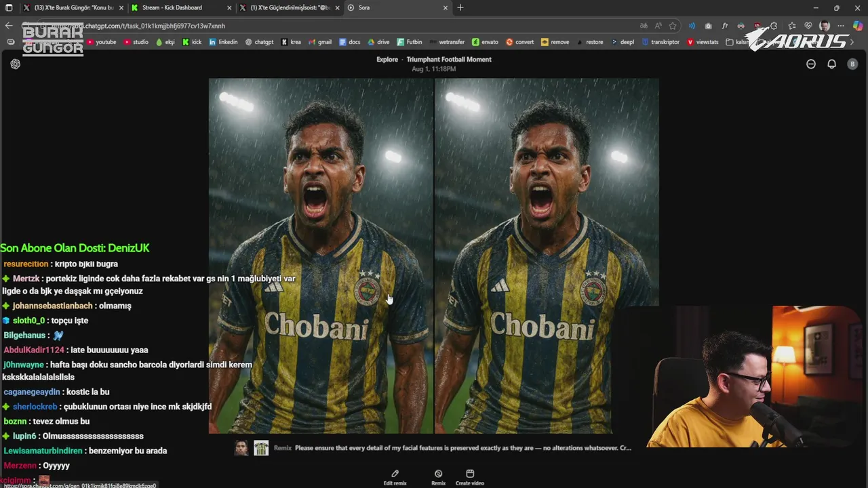This screenshot has height=488, width=868.
Task: Switch to the 'Stream - Kick Dashboard' tab
Action: coord(180,7)
